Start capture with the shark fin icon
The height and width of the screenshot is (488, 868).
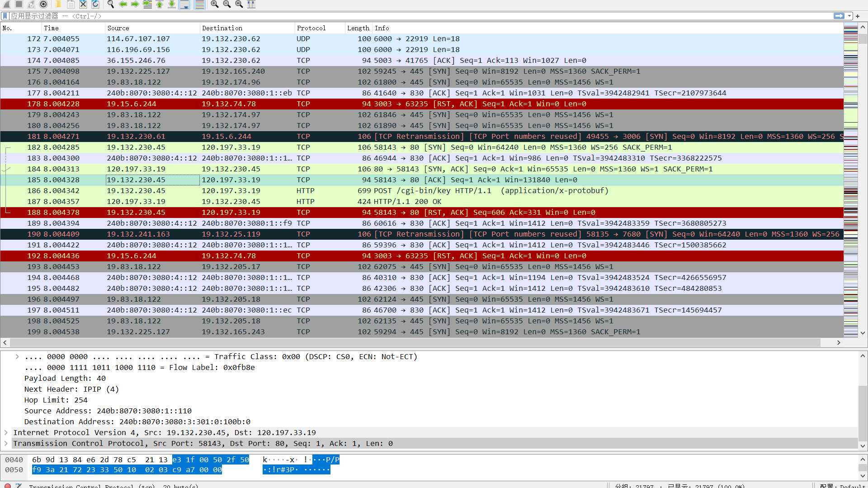click(x=7, y=5)
